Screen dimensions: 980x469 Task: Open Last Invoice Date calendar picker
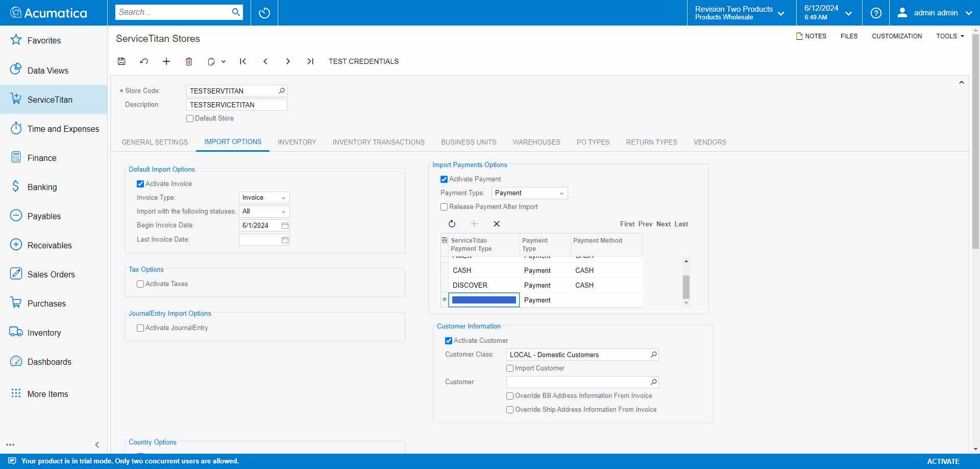[x=285, y=240]
